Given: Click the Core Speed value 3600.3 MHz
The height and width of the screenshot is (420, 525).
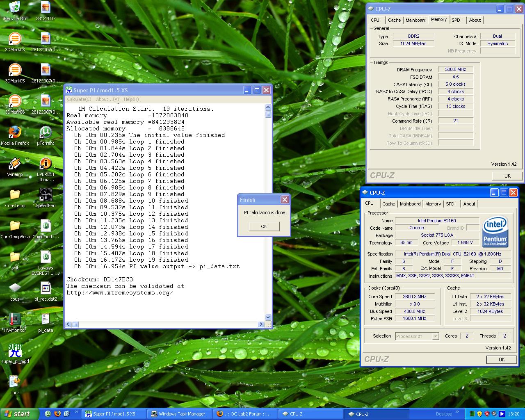Looking at the screenshot, I should pyautogui.click(x=415, y=297).
